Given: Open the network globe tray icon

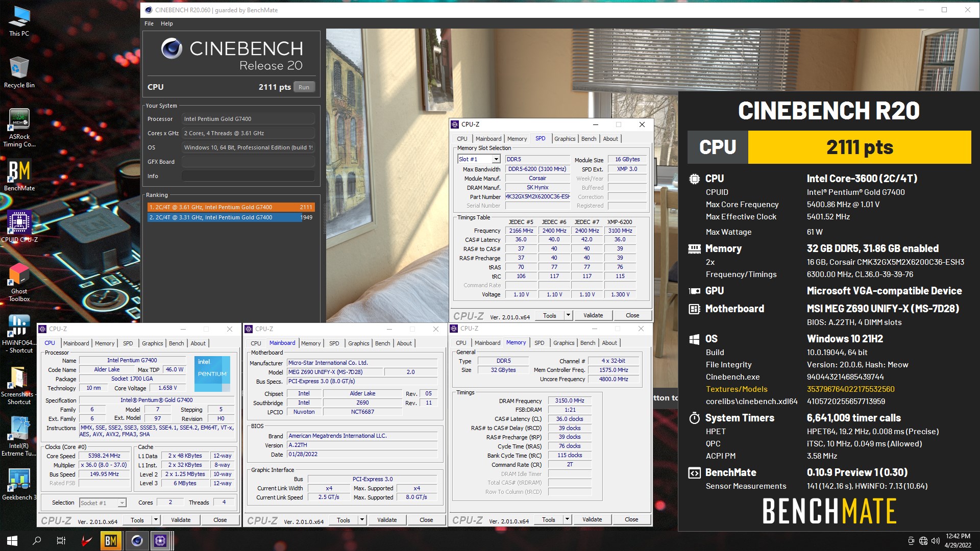Looking at the screenshot, I should [x=923, y=541].
